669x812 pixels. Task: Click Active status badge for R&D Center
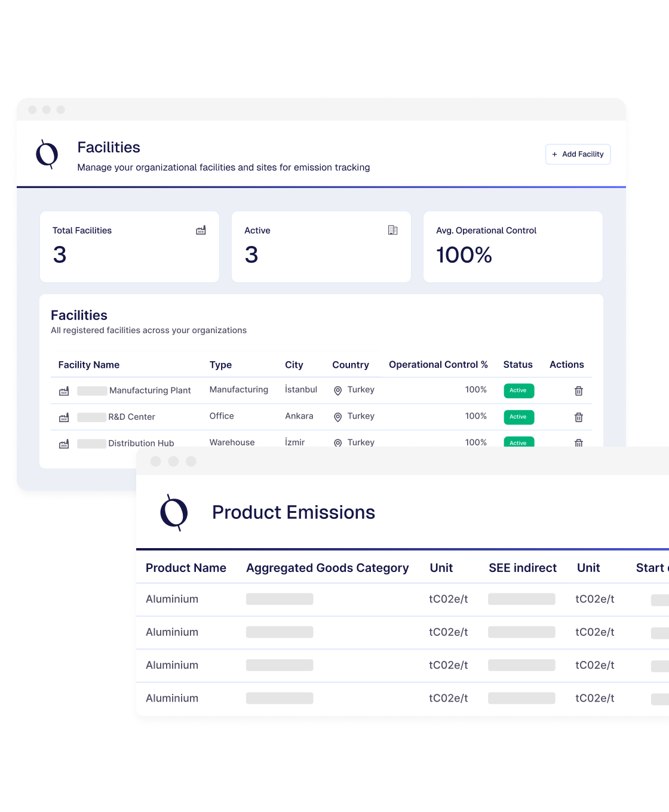(518, 417)
